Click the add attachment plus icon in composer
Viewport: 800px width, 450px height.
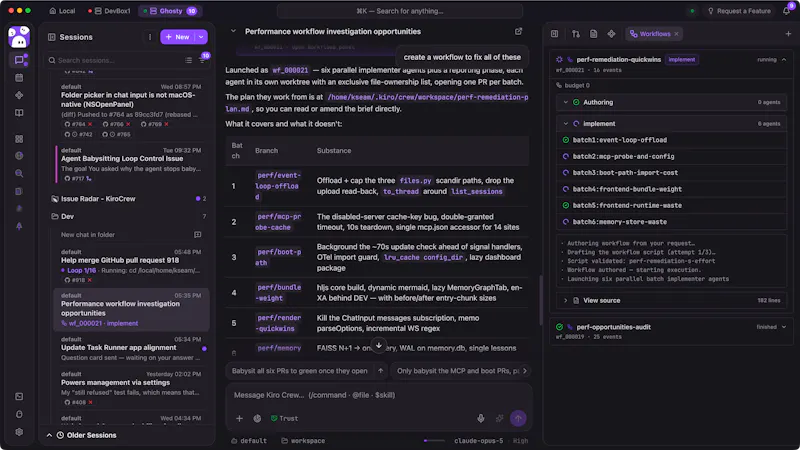point(239,418)
